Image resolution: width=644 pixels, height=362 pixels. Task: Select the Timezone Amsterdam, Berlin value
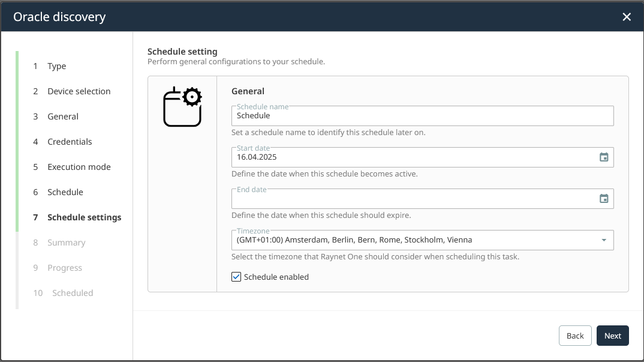(x=354, y=240)
